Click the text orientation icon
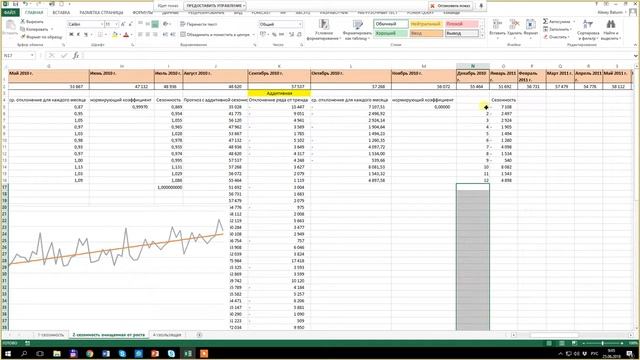This screenshot has width=640, height=360. point(166,24)
